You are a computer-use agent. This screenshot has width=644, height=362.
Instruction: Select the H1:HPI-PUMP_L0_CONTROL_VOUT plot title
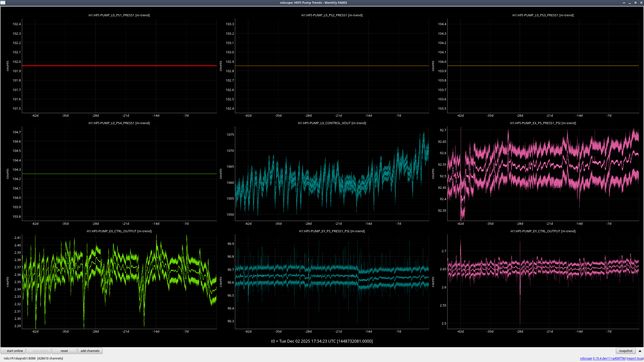click(x=332, y=123)
